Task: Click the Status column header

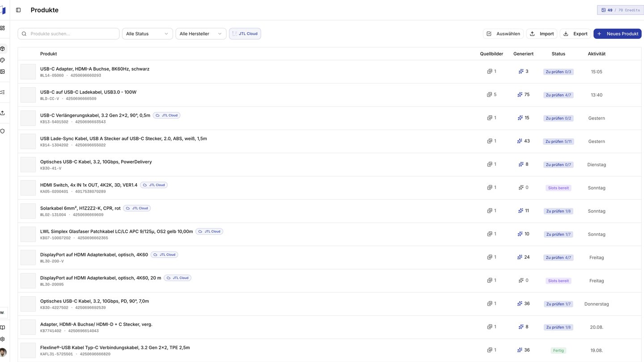Action: pyautogui.click(x=559, y=54)
